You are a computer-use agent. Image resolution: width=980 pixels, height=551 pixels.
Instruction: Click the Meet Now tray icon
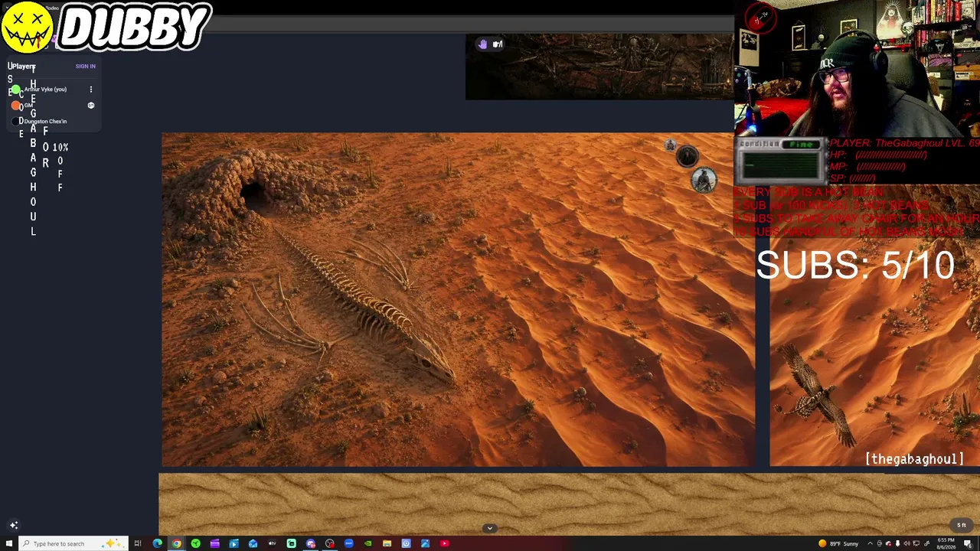pyautogui.click(x=879, y=543)
